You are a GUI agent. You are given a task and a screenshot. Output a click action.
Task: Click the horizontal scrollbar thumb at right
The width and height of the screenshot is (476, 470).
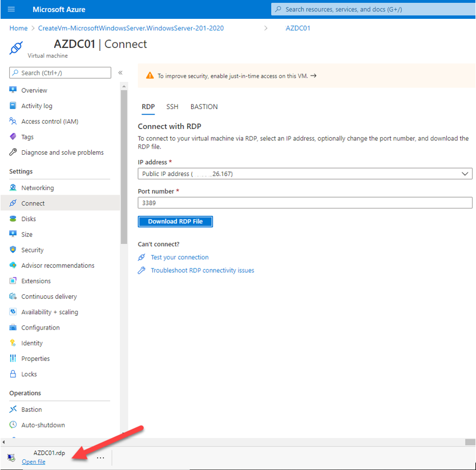(x=470, y=442)
